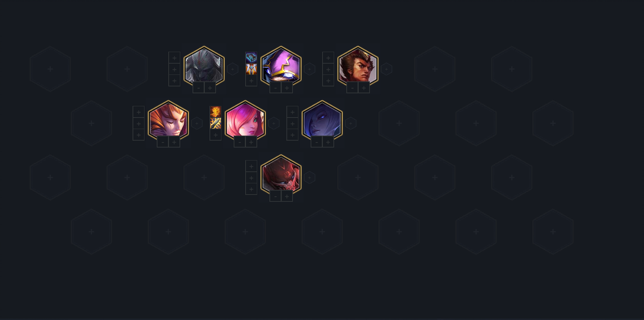Click the winged orange item on purple hat champion
The width and height of the screenshot is (644, 320).
tap(251, 69)
